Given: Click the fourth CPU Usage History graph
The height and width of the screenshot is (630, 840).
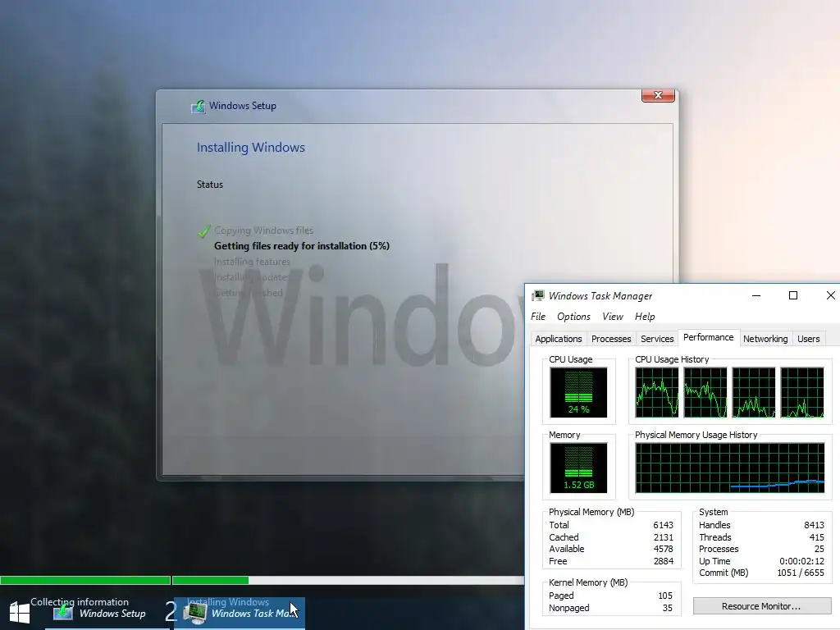Looking at the screenshot, I should point(802,392).
